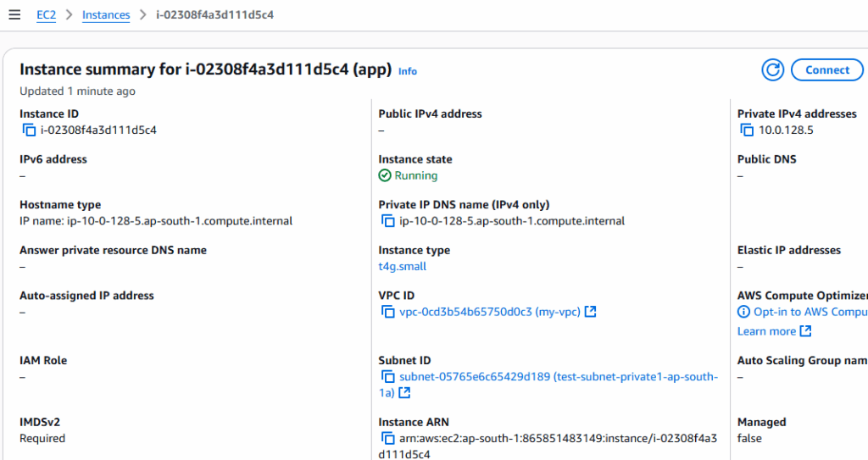This screenshot has height=460, width=868.
Task: Click the 'IPv6 address' label
Action: [53, 159]
